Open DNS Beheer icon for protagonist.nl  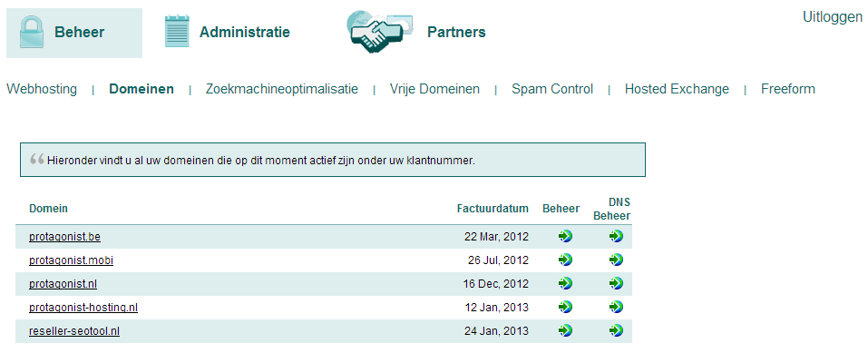[x=616, y=283]
